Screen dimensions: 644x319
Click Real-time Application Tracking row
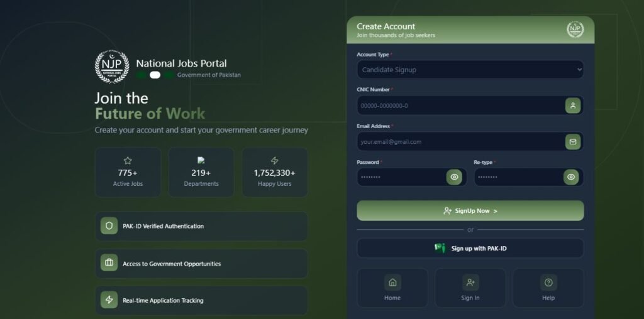[201, 300]
